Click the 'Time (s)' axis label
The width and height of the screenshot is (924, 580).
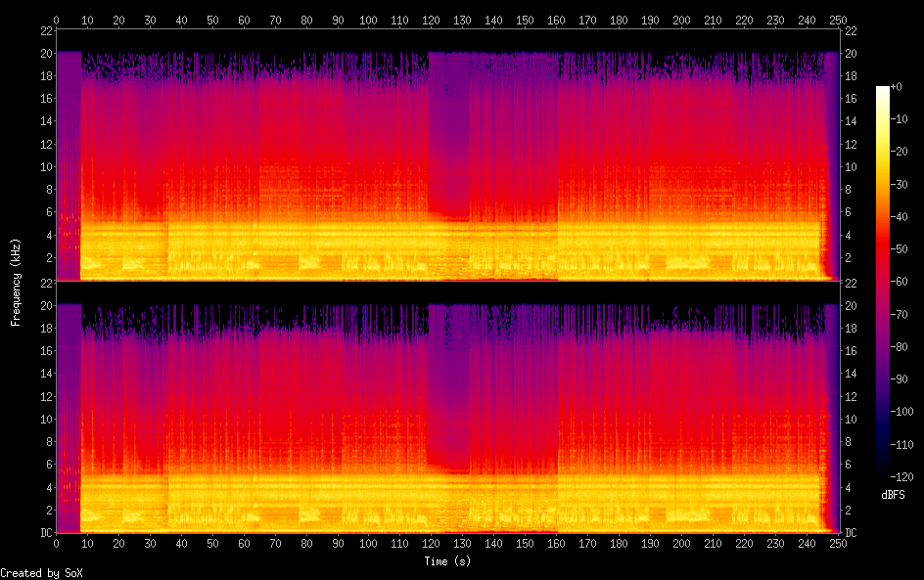pos(448,561)
